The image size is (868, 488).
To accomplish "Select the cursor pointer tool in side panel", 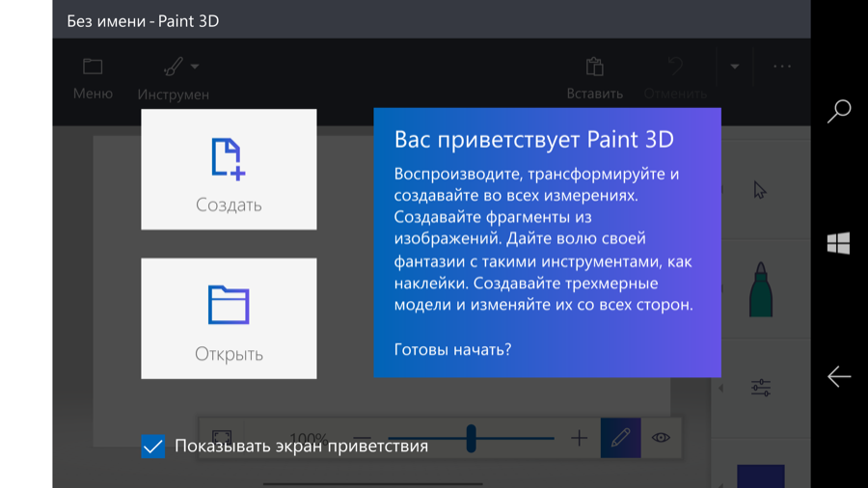I will tap(760, 190).
